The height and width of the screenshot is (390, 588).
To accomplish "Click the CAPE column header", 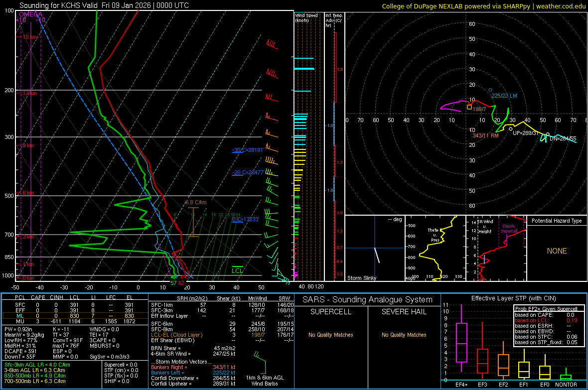I will click(38, 297).
